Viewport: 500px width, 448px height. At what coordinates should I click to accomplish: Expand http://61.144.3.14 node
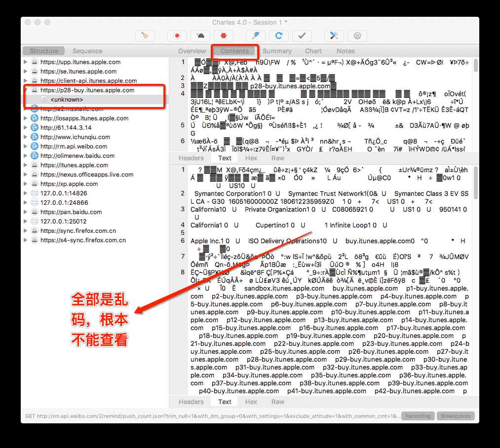(26, 128)
